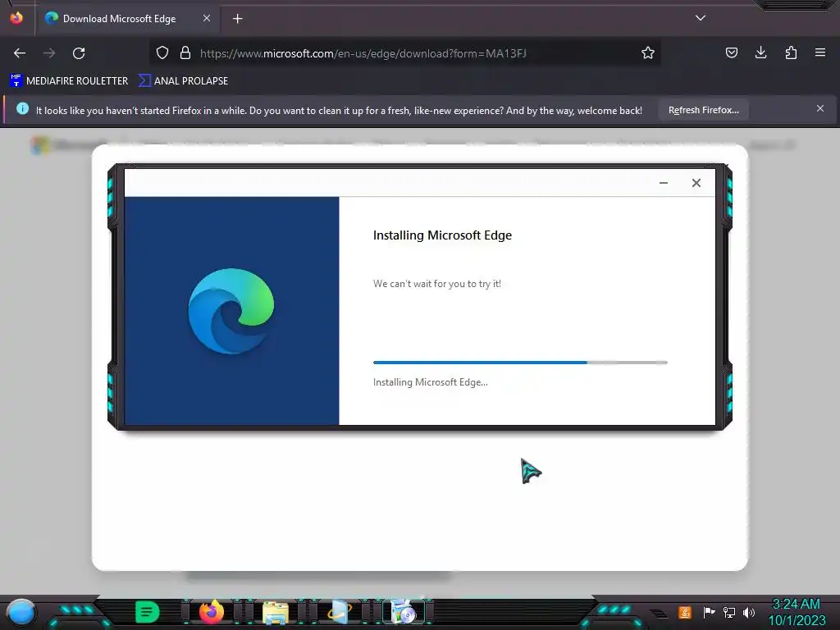
Task: Open Internet Explorer from the taskbar
Action: point(340,612)
